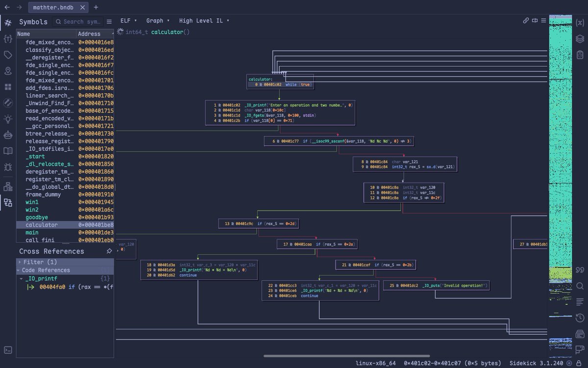Select the calculator symbol row
The image size is (588, 368).
[65, 225]
